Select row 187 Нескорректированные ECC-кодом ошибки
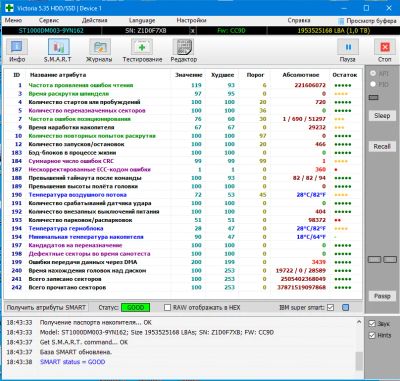 [183, 169]
